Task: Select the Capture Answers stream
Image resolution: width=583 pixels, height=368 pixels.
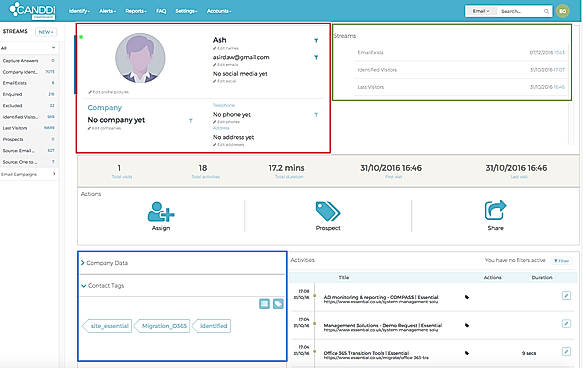Action: (28, 61)
